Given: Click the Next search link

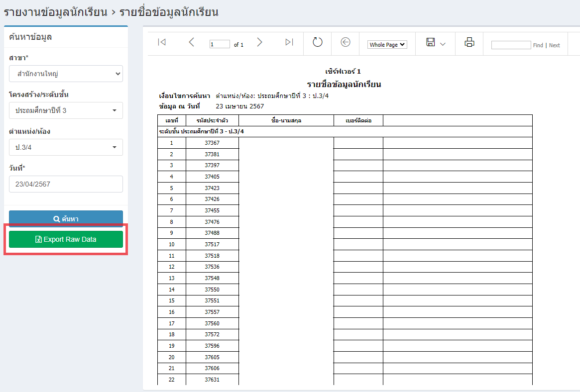Looking at the screenshot, I should tap(554, 45).
